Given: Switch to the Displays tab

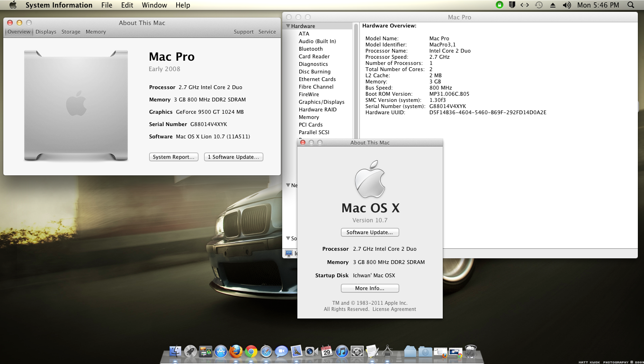Looking at the screenshot, I should 46,32.
